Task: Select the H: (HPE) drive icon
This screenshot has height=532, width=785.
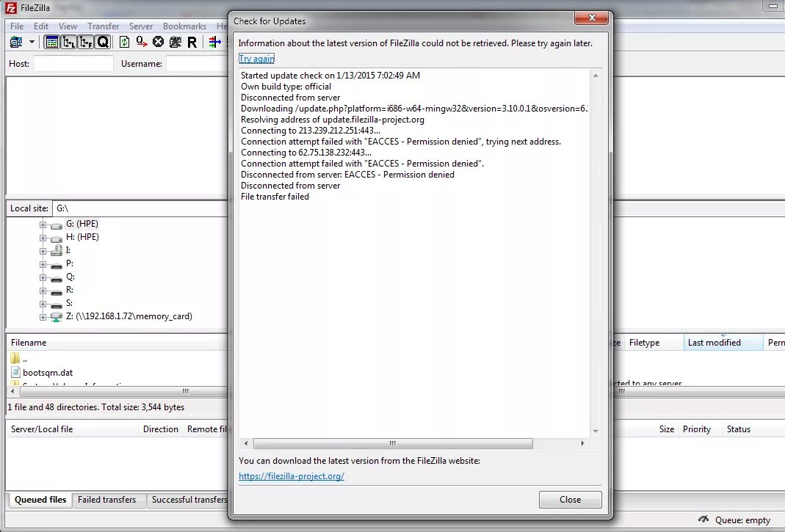Action: tap(57, 238)
